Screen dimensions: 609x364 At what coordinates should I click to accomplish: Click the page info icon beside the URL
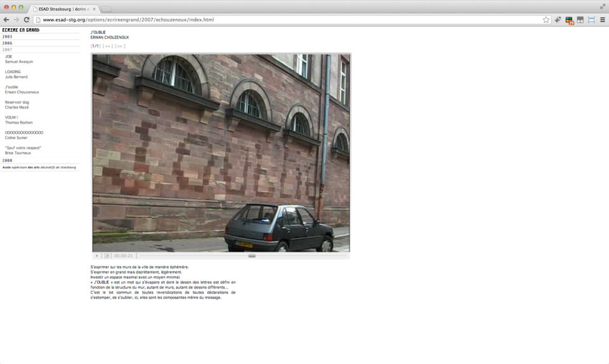38,20
